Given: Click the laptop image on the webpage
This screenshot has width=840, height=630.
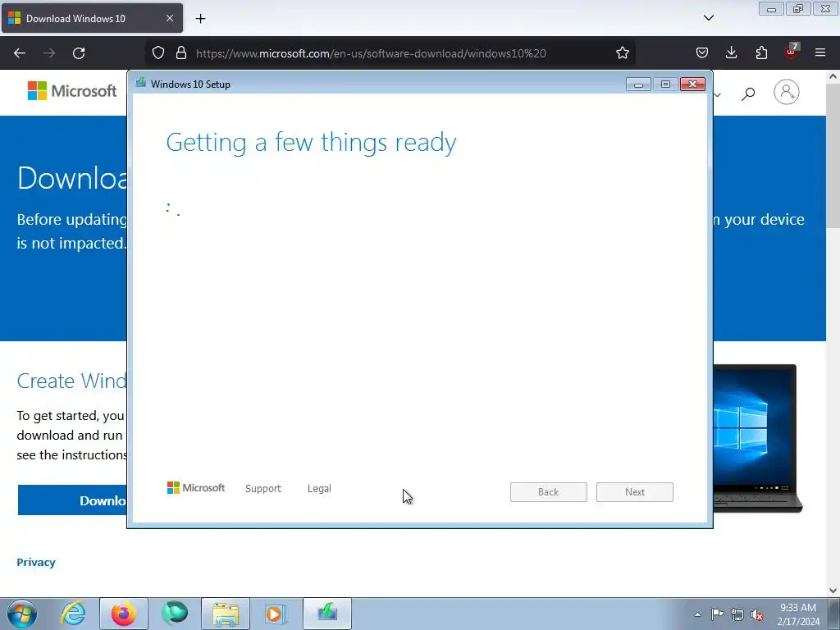Looking at the screenshot, I should pyautogui.click(x=756, y=438).
